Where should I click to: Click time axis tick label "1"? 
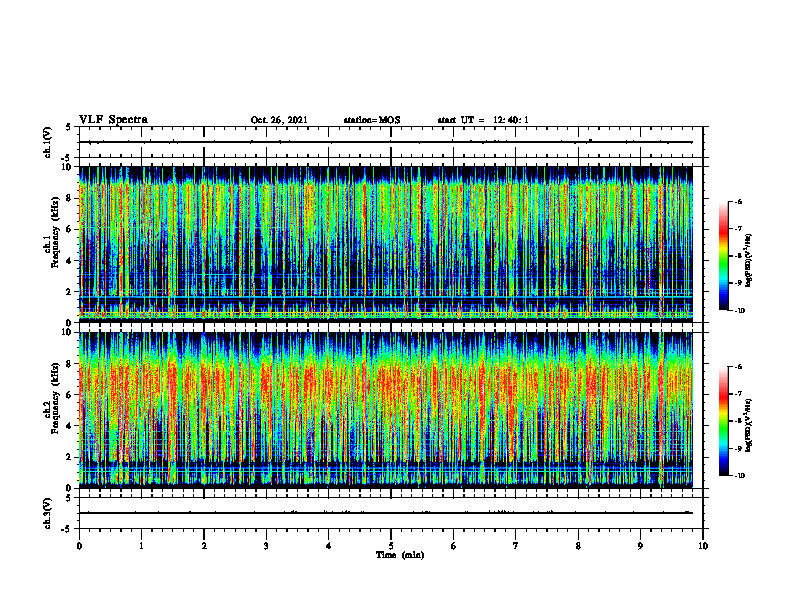click(141, 546)
